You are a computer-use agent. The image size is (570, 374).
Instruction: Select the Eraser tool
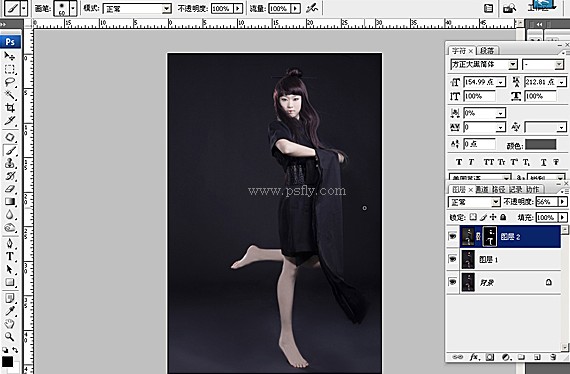coord(10,189)
